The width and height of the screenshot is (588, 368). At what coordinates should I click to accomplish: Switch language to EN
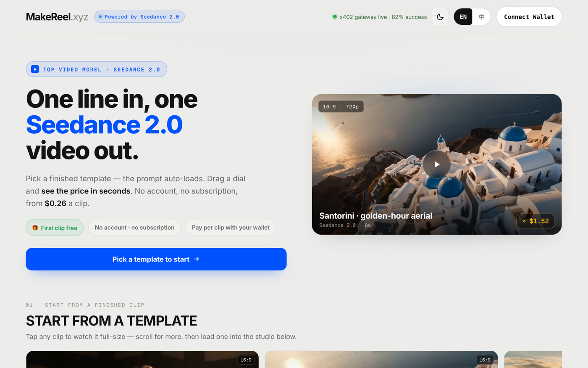[463, 17]
